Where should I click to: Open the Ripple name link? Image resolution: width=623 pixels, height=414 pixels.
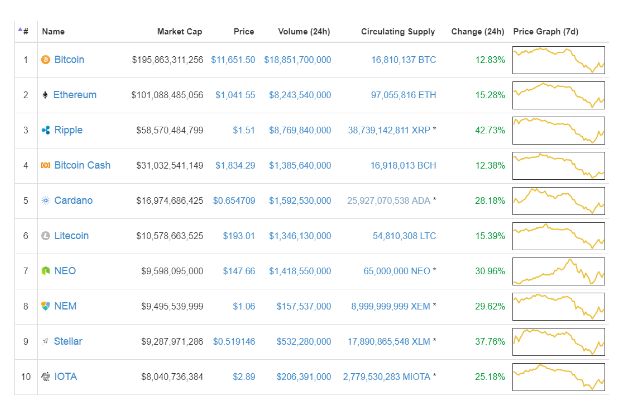point(68,130)
